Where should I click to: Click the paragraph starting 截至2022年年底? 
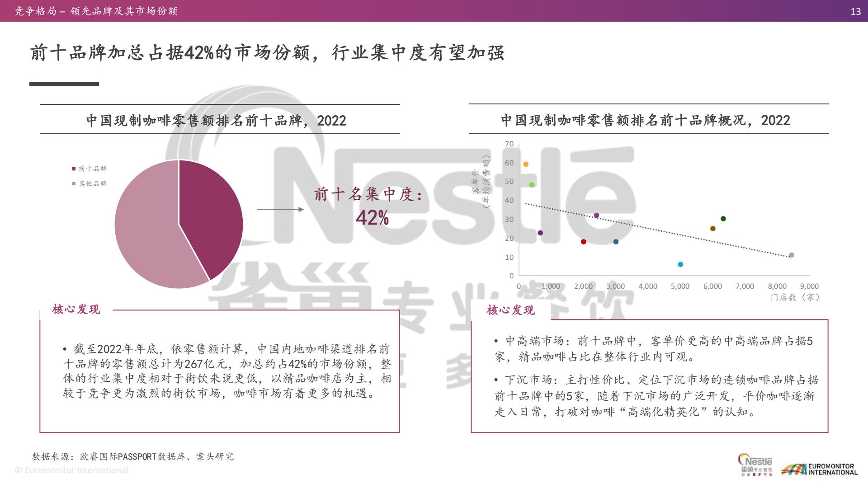227,371
